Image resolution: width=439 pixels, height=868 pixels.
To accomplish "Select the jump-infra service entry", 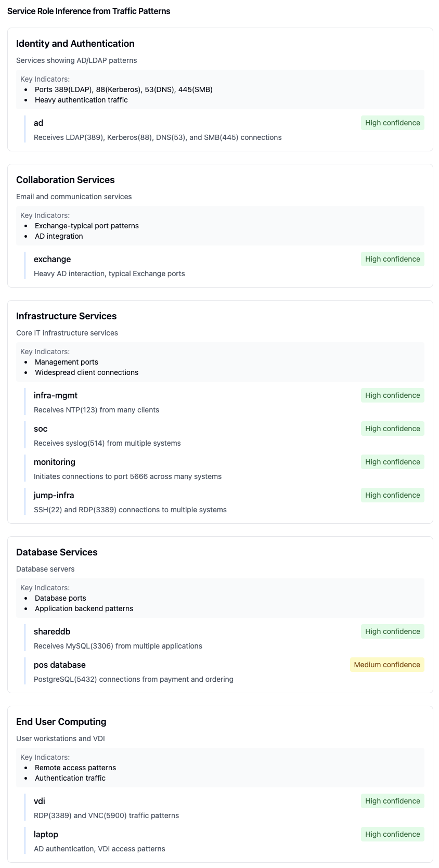I will (x=54, y=495).
